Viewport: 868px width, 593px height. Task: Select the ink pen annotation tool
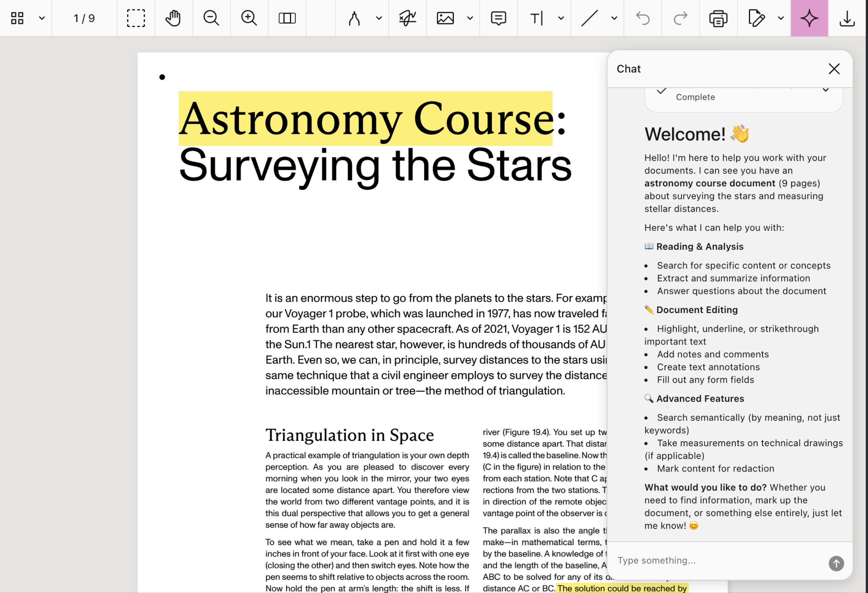point(354,18)
